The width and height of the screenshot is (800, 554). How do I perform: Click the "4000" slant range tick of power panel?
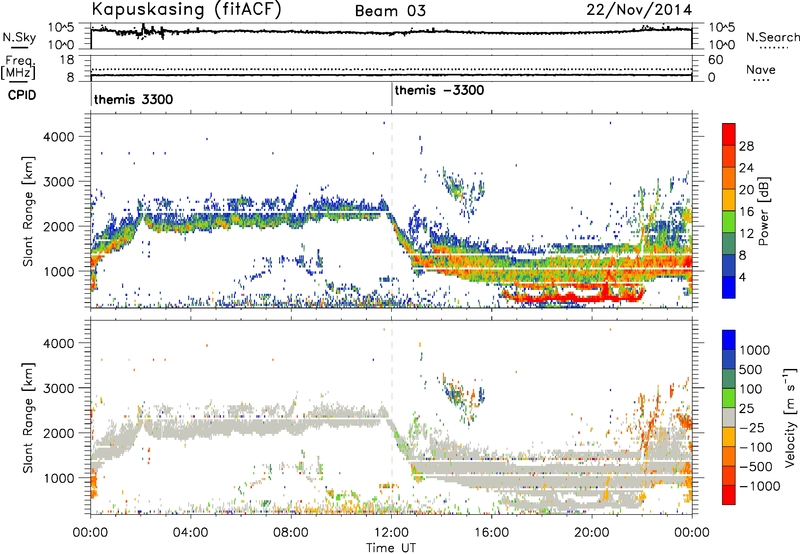58,137
